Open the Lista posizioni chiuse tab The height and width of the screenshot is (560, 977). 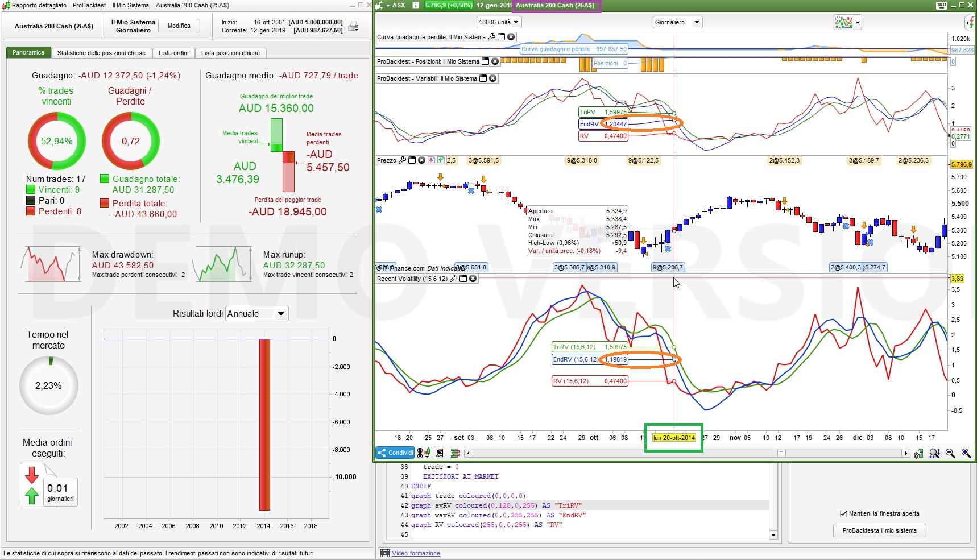pyautogui.click(x=230, y=53)
